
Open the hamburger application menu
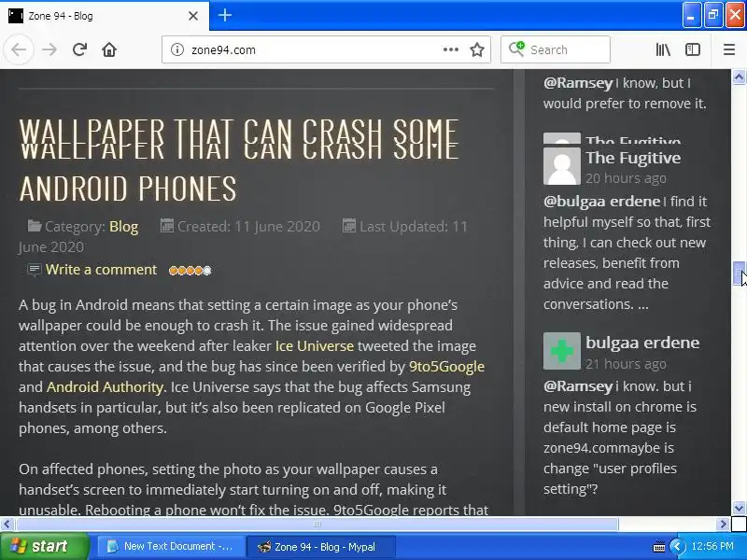click(x=729, y=49)
